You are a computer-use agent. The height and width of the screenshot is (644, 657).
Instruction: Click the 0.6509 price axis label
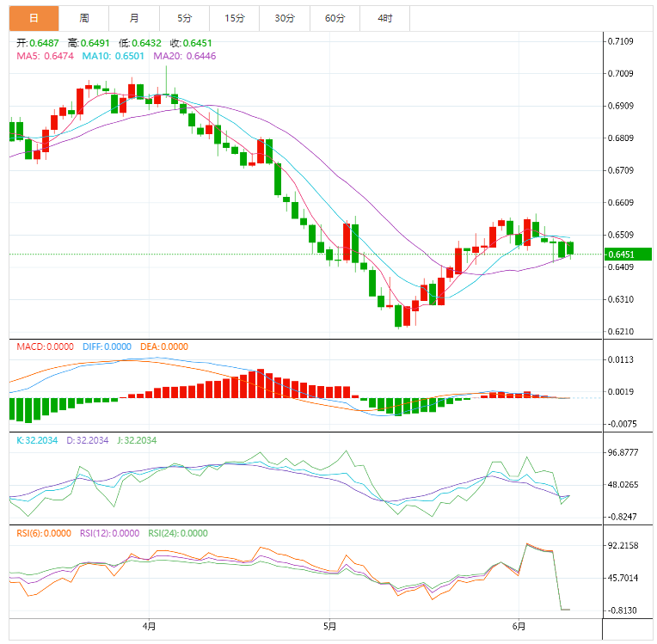pyautogui.click(x=621, y=235)
